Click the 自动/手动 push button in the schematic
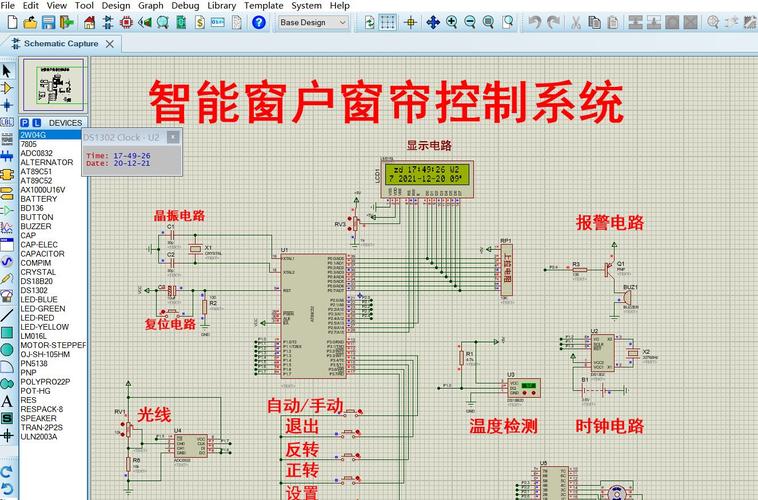758x500 pixels. (x=352, y=412)
